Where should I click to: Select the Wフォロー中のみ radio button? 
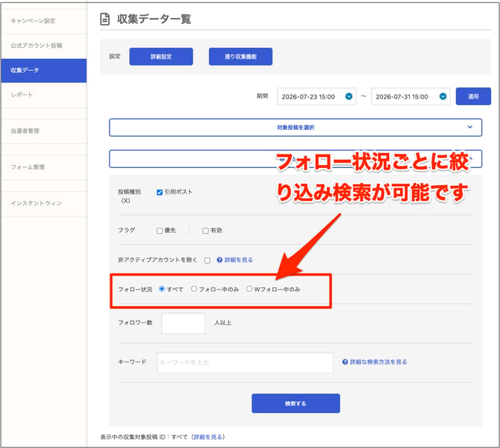[249, 289]
